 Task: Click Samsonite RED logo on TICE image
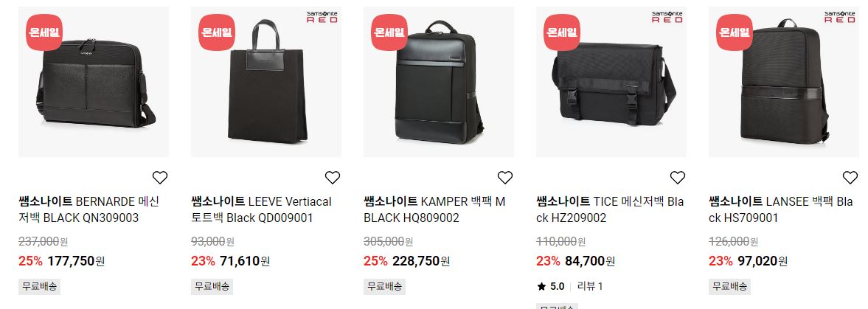[x=667, y=17]
